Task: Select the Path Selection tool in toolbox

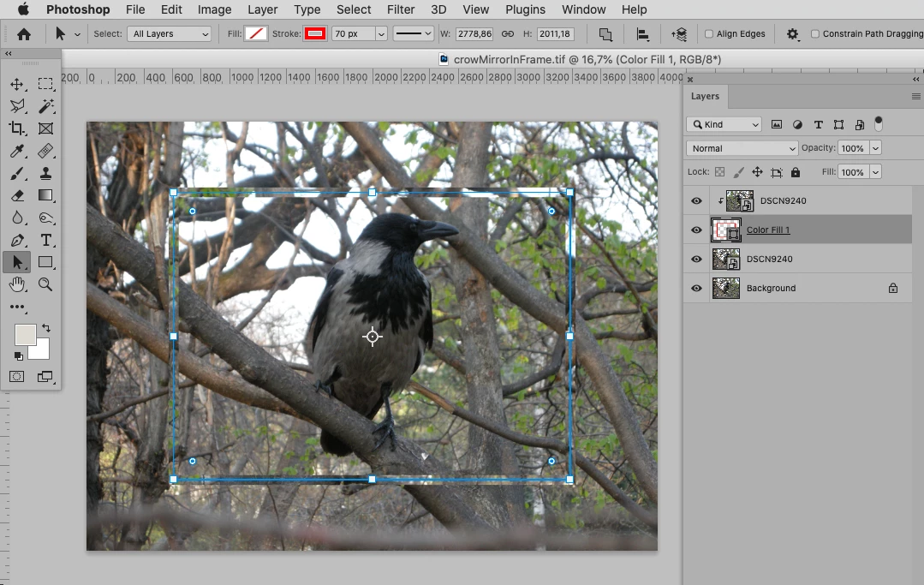Action: click(17, 262)
